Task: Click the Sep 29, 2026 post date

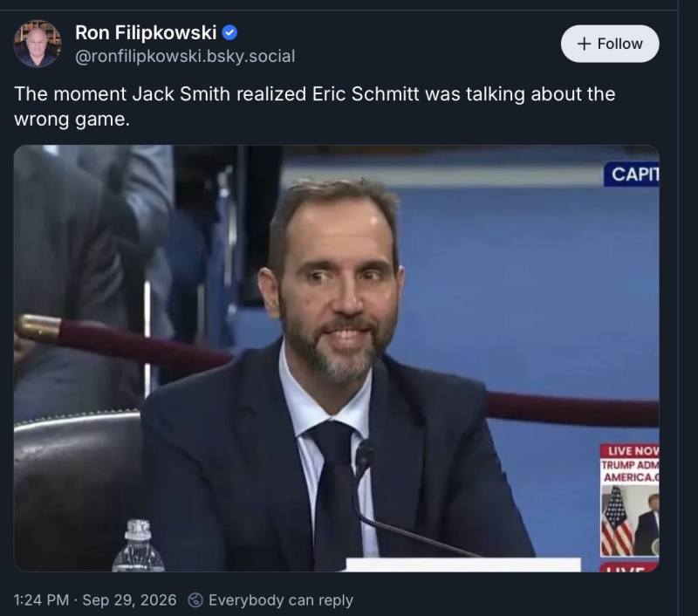Action: pyautogui.click(x=129, y=600)
